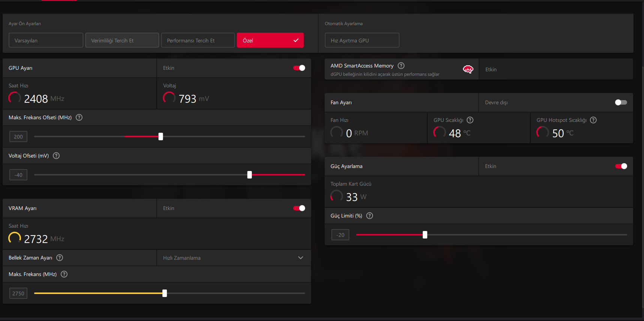Open help for Maks. Frekans Ofseti
The image size is (644, 321).
[79, 117]
